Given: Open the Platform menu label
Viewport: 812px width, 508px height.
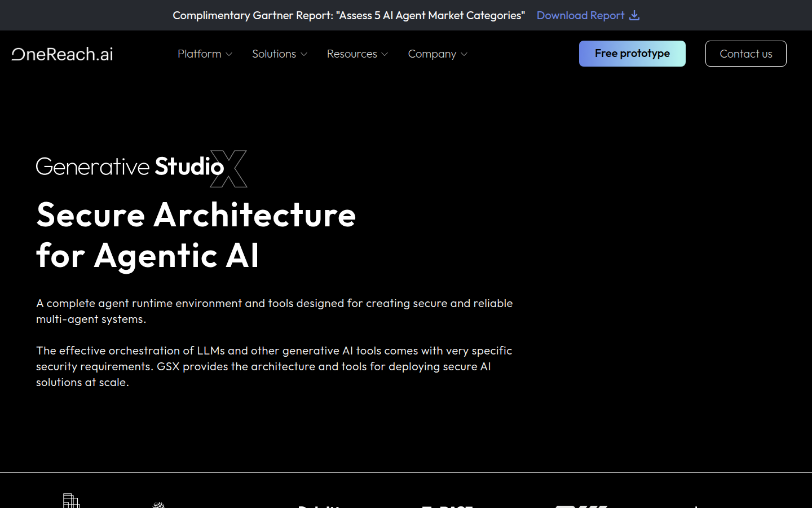Looking at the screenshot, I should coord(199,54).
